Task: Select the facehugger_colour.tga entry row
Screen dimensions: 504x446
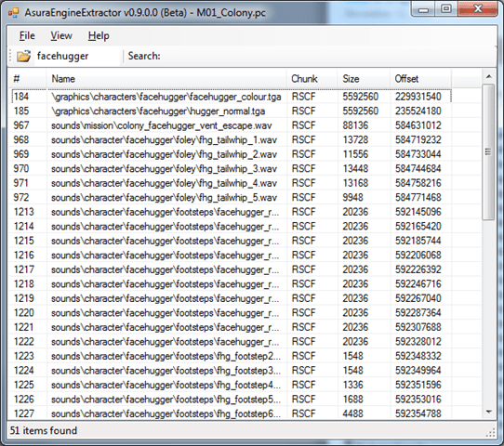Action: click(x=232, y=97)
